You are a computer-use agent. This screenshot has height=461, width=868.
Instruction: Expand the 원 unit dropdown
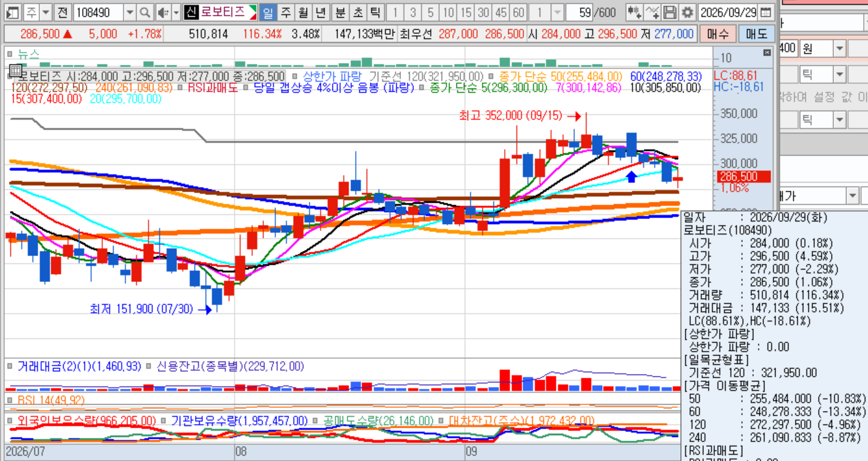[x=840, y=48]
